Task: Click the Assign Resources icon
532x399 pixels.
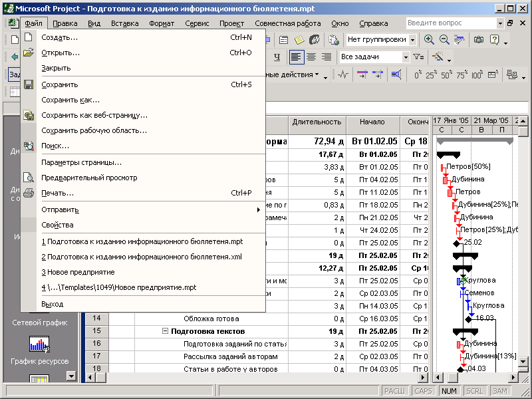Action: coord(315,40)
